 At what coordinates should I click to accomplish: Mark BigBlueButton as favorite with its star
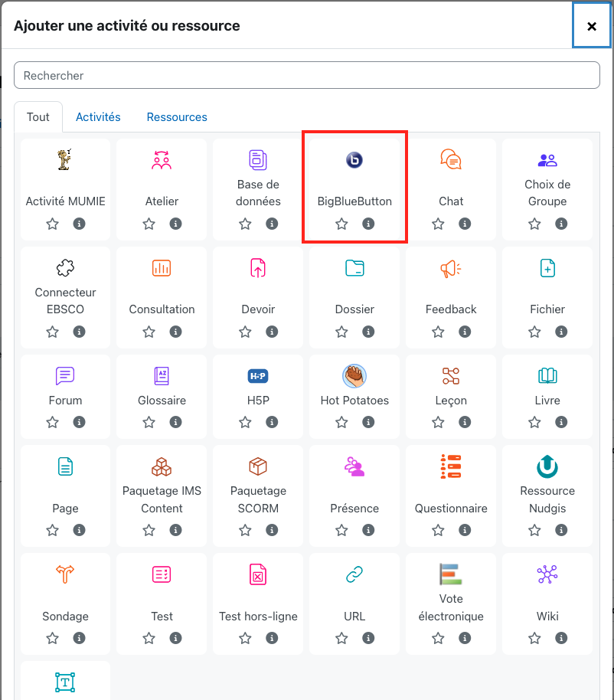point(341,224)
